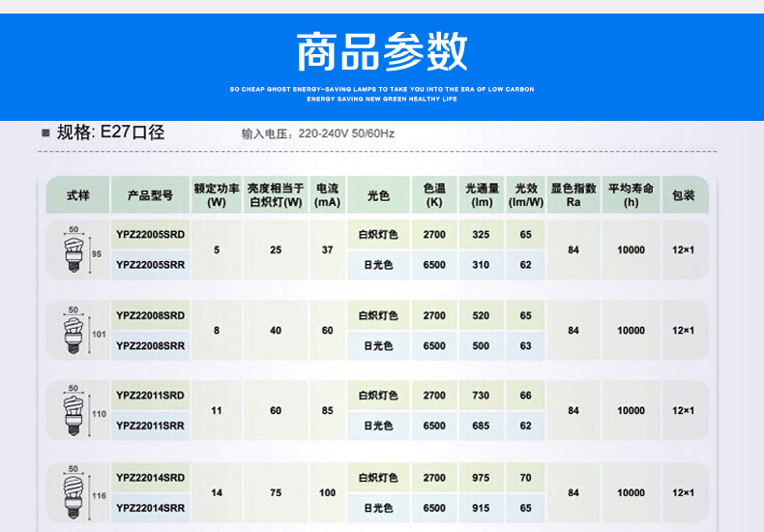The width and height of the screenshot is (764, 532).
Task: Click the 光通量 (lm) column header
Action: click(x=482, y=195)
